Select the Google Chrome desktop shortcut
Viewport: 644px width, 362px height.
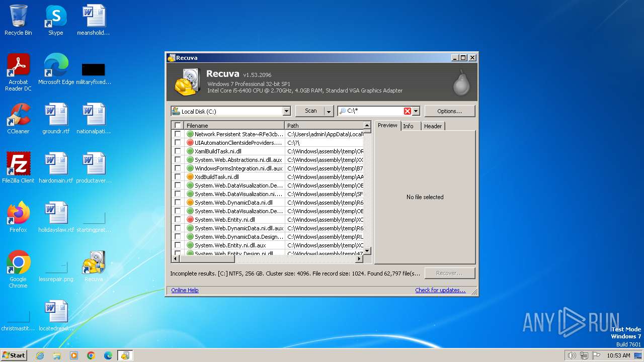(18, 269)
